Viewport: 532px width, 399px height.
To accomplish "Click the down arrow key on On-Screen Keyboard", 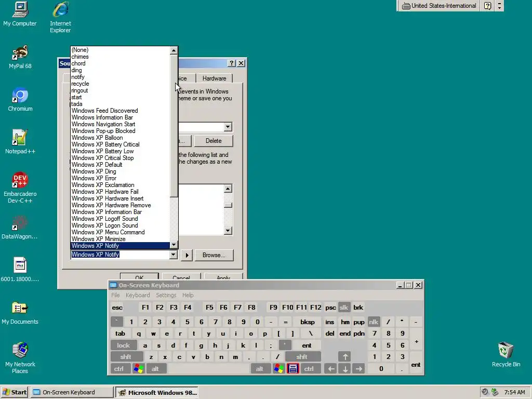I will [x=345, y=368].
